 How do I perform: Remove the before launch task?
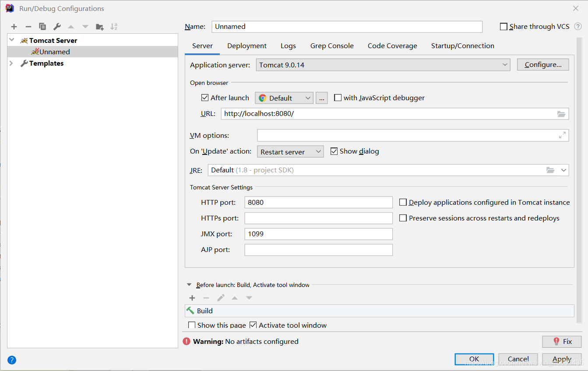206,298
